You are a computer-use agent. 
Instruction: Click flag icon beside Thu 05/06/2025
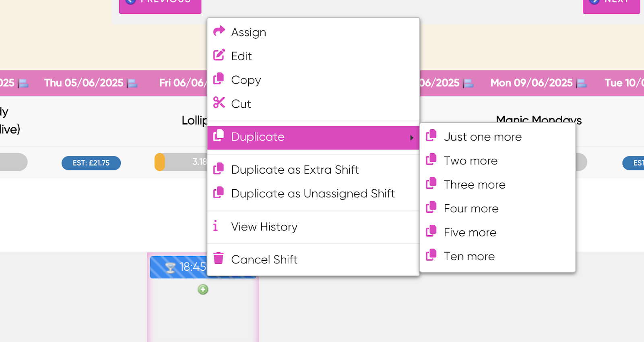(x=132, y=83)
